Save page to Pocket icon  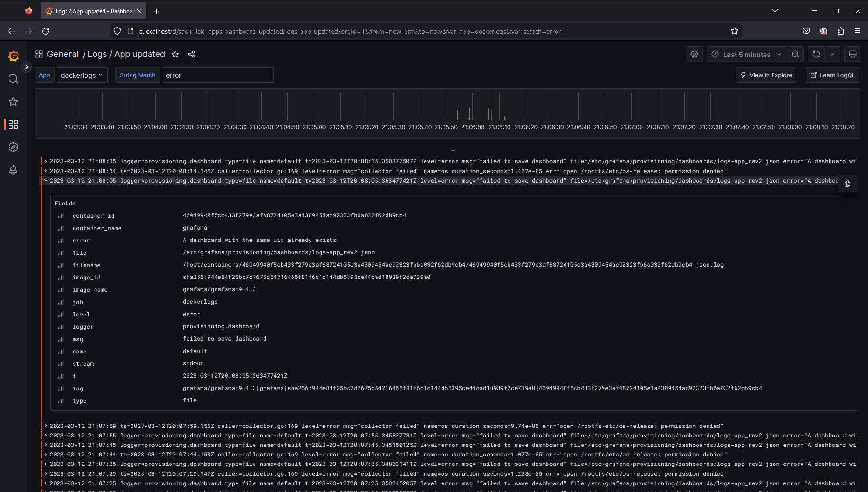point(806,31)
